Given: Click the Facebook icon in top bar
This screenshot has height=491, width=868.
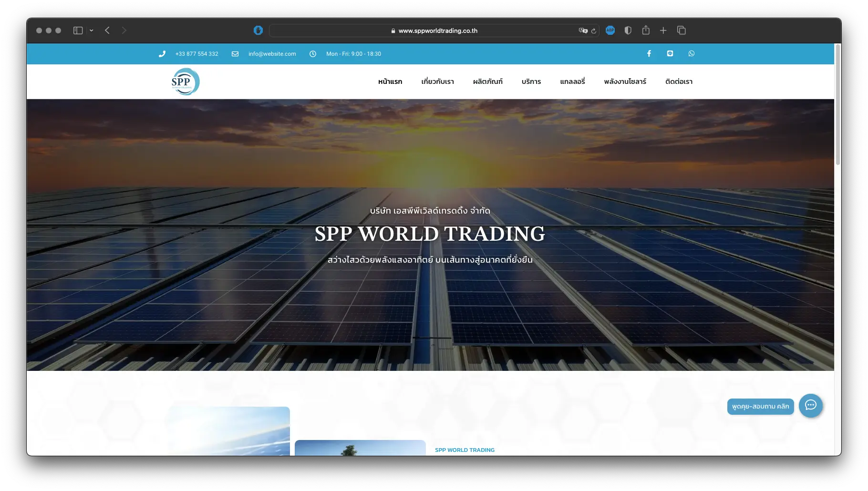Looking at the screenshot, I should click(649, 54).
